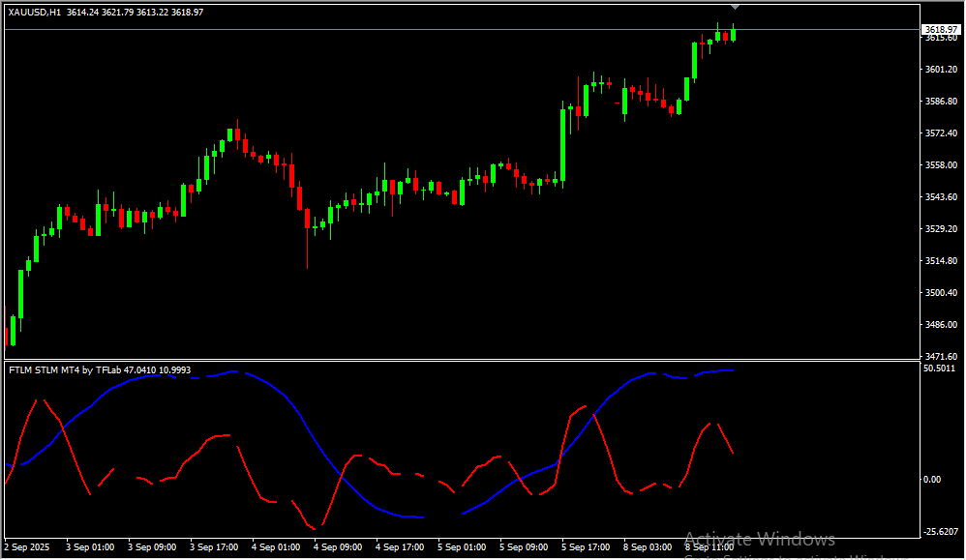Image resolution: width=966 pixels, height=560 pixels.
Task: Click the 2 Sep 2025 date label
Action: coord(28,547)
